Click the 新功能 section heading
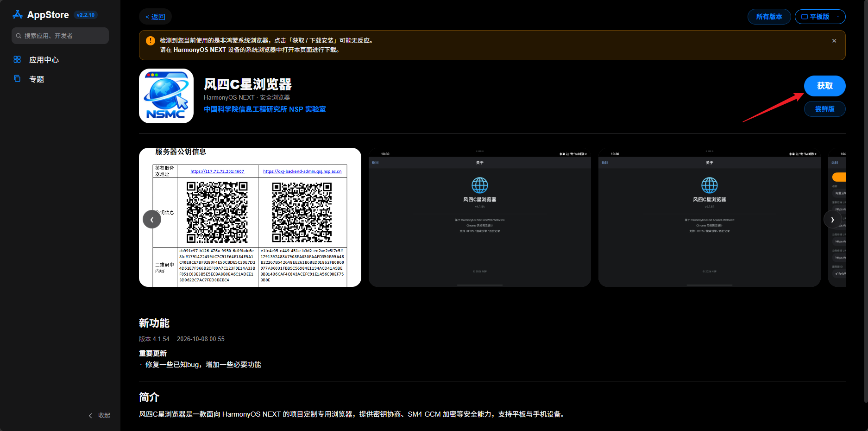 [154, 323]
